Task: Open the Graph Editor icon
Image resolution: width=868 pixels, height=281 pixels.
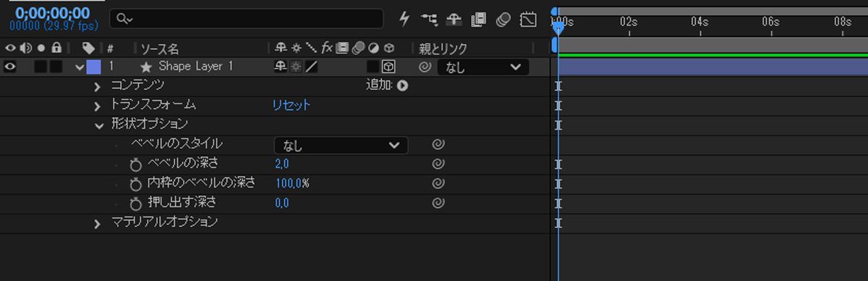Action: pyautogui.click(x=528, y=20)
